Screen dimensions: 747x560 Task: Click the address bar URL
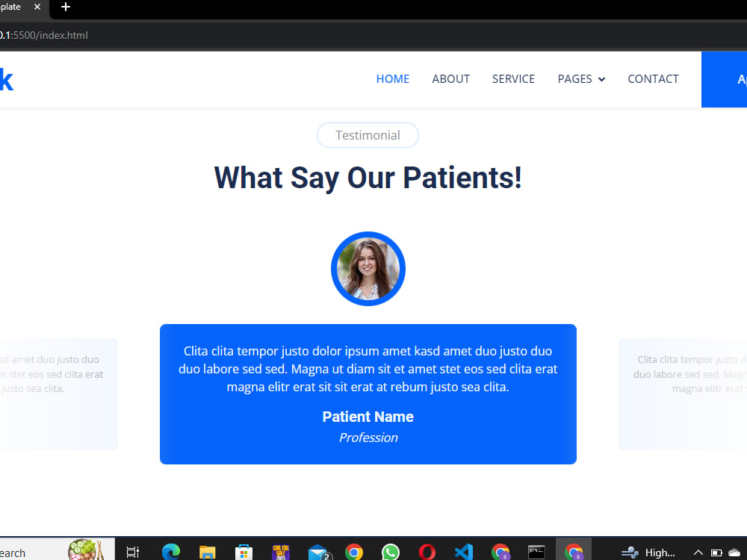coord(44,35)
